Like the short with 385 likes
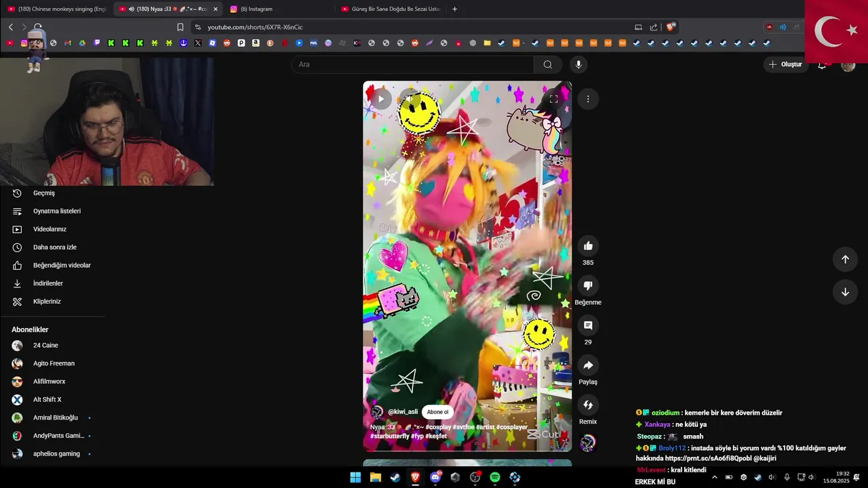This screenshot has width=868, height=488. (588, 246)
